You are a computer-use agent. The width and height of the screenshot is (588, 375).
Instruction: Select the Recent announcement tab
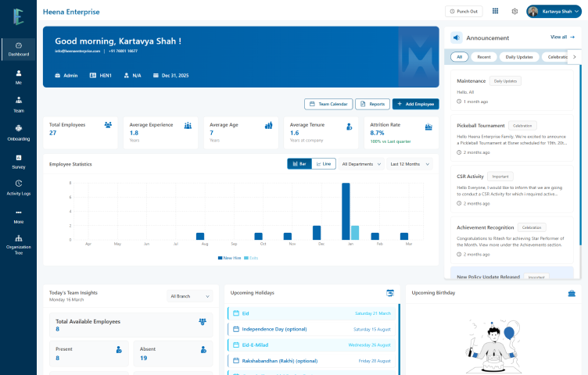pyautogui.click(x=484, y=57)
